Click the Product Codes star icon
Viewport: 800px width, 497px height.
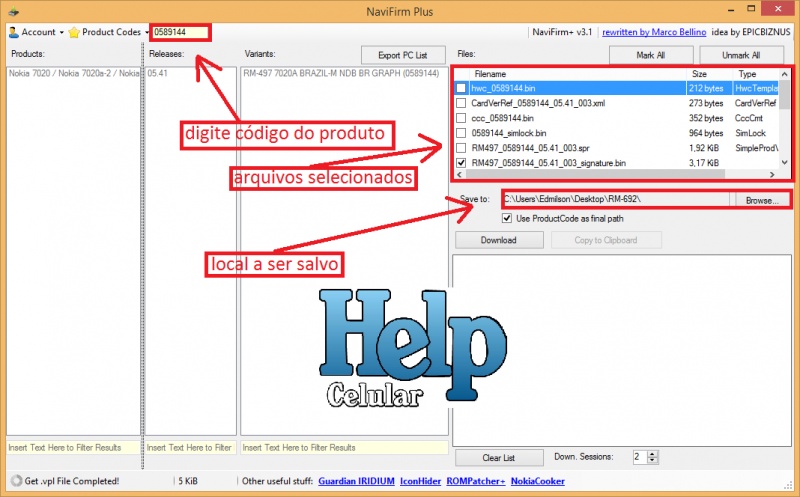coord(74,32)
